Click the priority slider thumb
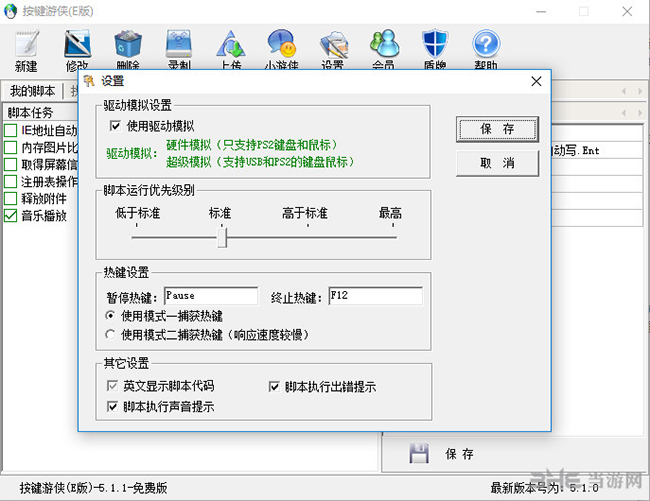This screenshot has width=650, height=501. (222, 238)
